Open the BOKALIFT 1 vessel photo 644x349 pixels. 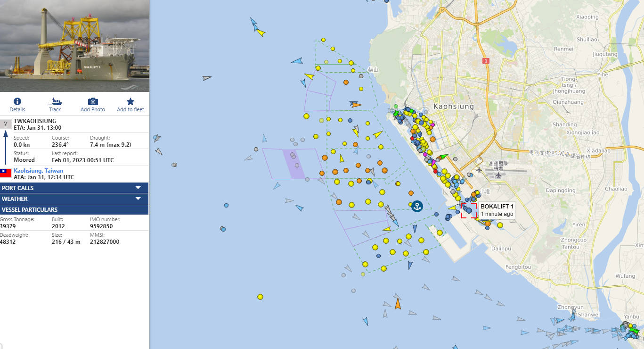(x=74, y=46)
